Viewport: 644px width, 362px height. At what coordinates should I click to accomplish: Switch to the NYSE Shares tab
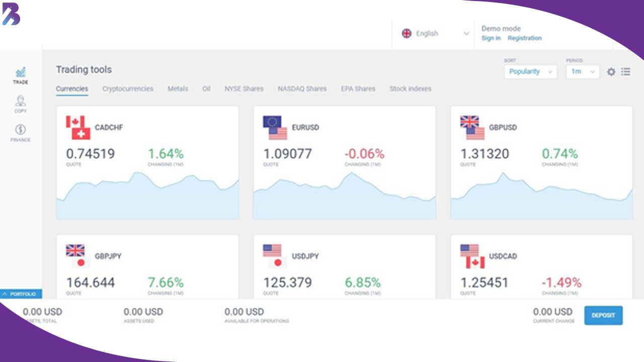tap(244, 89)
